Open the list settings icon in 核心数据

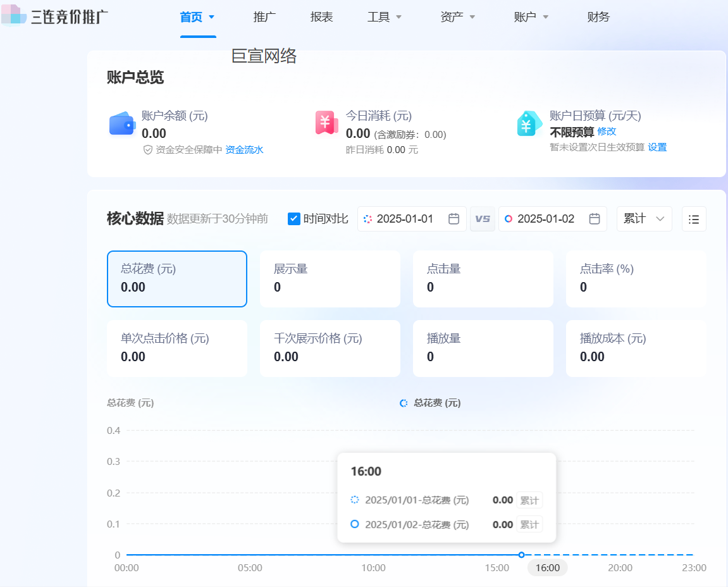click(x=694, y=219)
